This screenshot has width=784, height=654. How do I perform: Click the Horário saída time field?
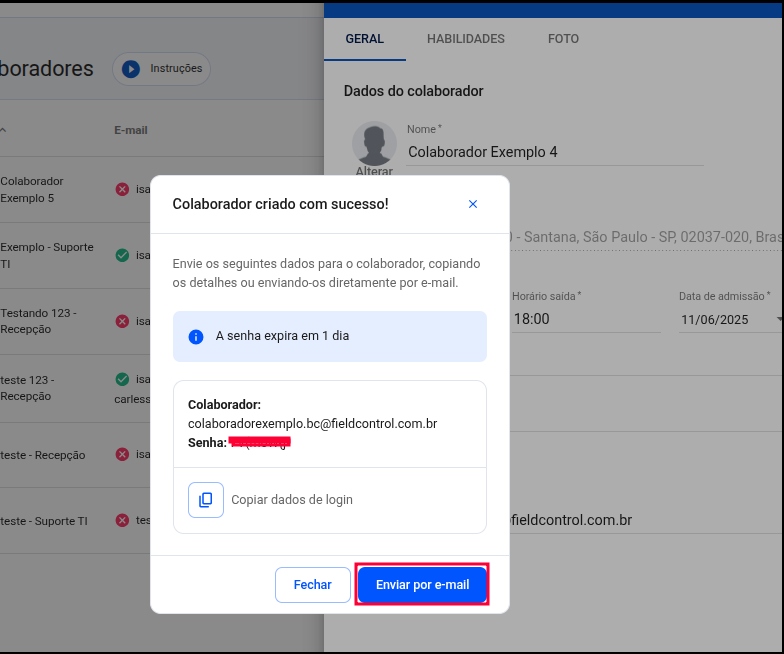[584, 320]
